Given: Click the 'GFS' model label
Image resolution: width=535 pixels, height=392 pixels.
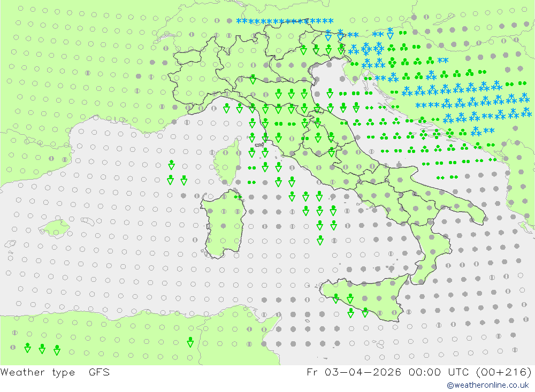Looking at the screenshot, I should (x=99, y=372).
